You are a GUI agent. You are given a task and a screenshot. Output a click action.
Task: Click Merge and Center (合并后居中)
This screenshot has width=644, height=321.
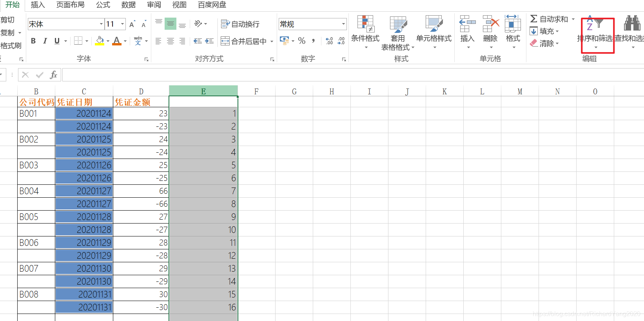click(244, 41)
